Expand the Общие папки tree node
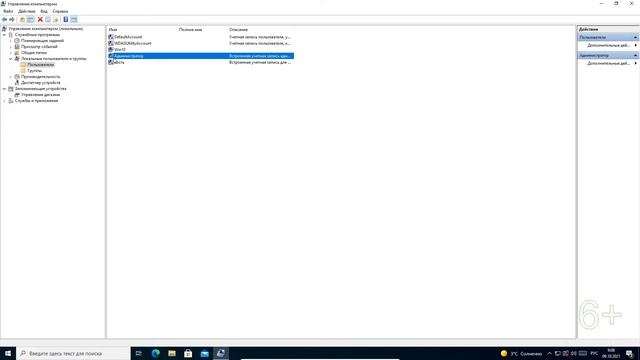This screenshot has height=360, width=640. pos(11,53)
